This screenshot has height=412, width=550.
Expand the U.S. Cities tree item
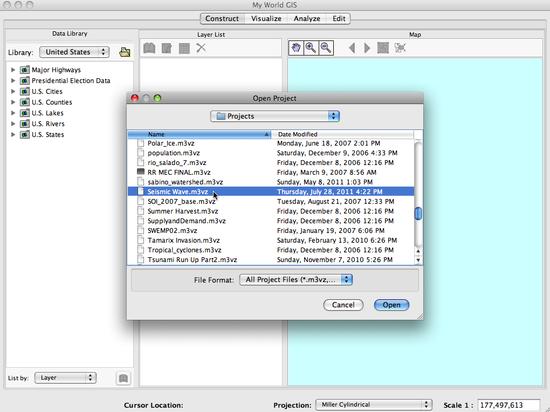[13, 92]
